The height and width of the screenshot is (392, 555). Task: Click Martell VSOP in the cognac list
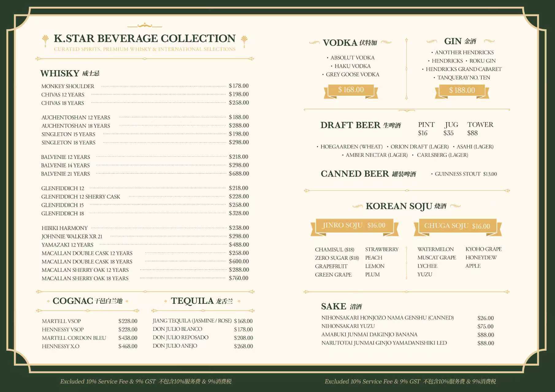61,321
